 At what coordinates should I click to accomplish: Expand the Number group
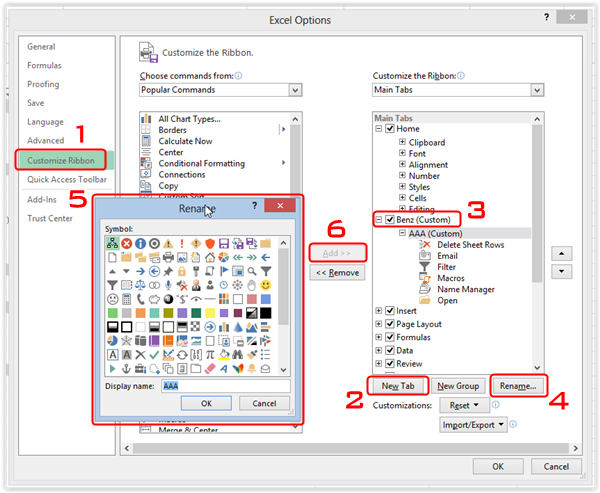(x=402, y=175)
